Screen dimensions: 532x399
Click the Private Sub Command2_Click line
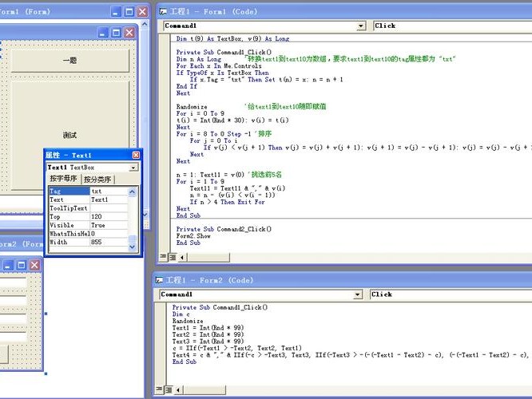coord(224,229)
